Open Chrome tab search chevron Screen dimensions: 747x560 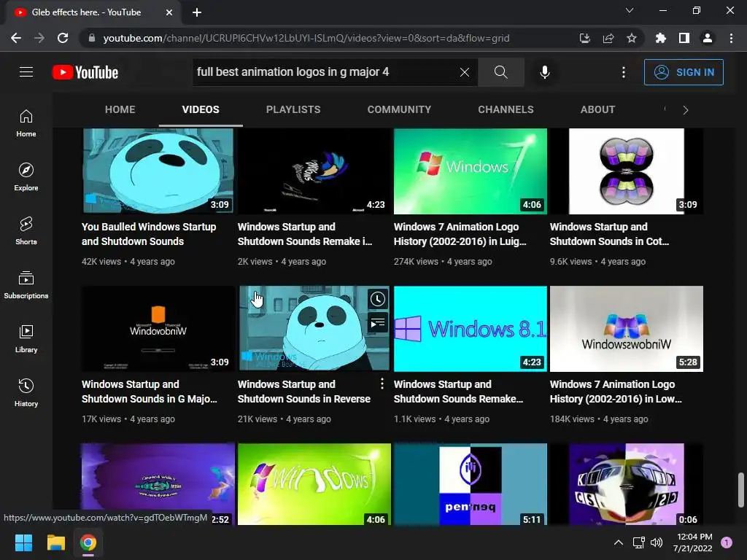630,10
